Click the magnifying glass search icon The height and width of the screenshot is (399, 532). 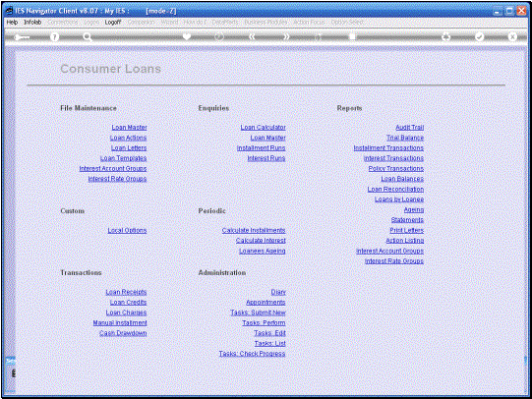tap(88, 37)
